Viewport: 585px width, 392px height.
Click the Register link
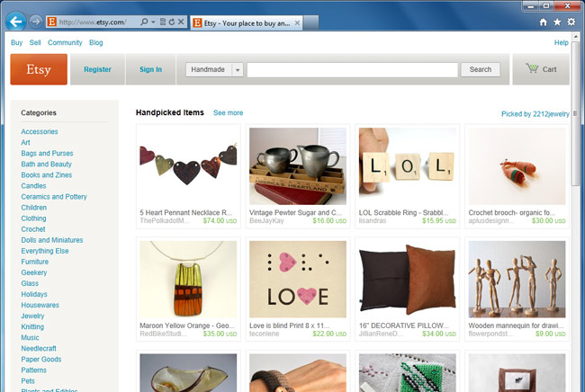97,69
